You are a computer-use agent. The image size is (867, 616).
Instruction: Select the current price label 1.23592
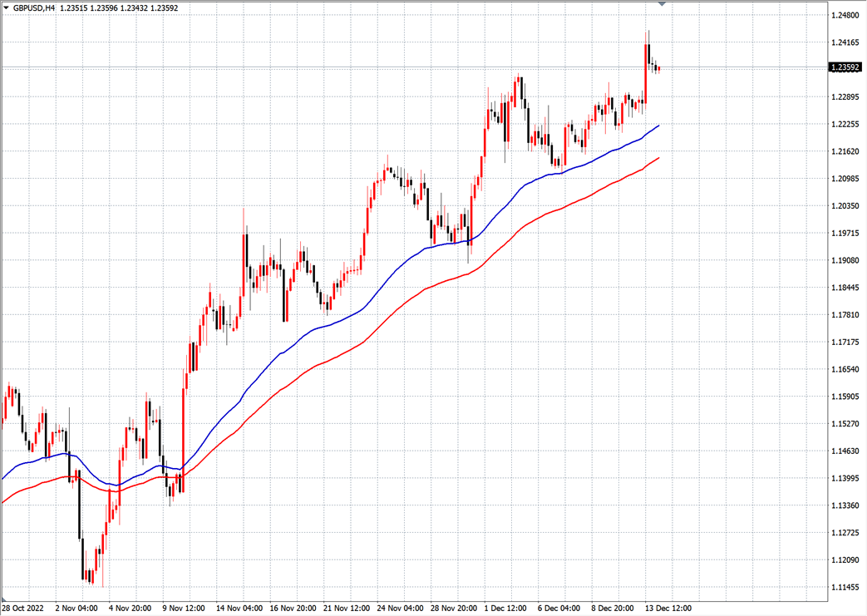tap(845, 67)
